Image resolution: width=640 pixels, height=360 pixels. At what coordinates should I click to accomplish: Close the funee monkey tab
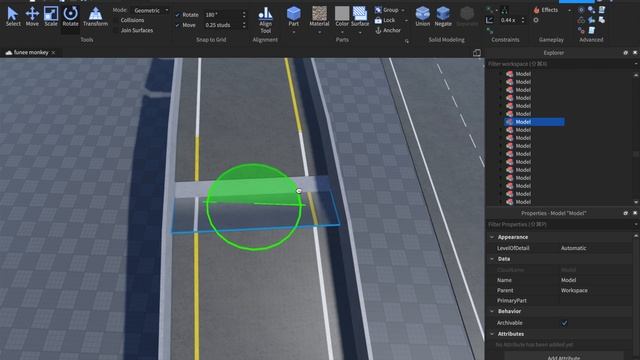pyautogui.click(x=53, y=53)
